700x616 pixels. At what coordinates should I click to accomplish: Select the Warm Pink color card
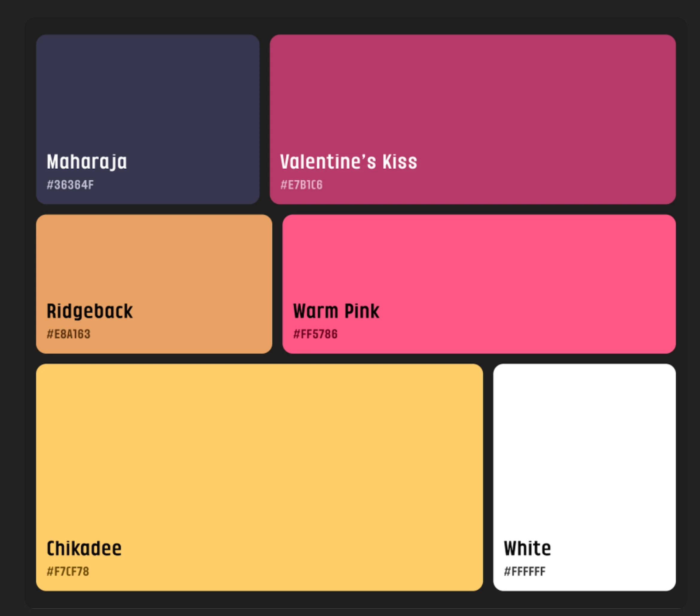pos(479,260)
